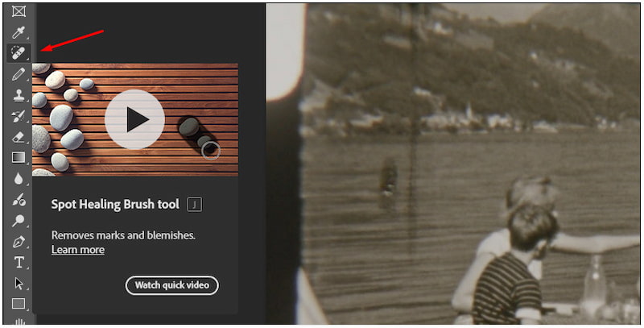Screen dimensions: 644x328
Task: Select the Blur tool
Action: coord(19,179)
